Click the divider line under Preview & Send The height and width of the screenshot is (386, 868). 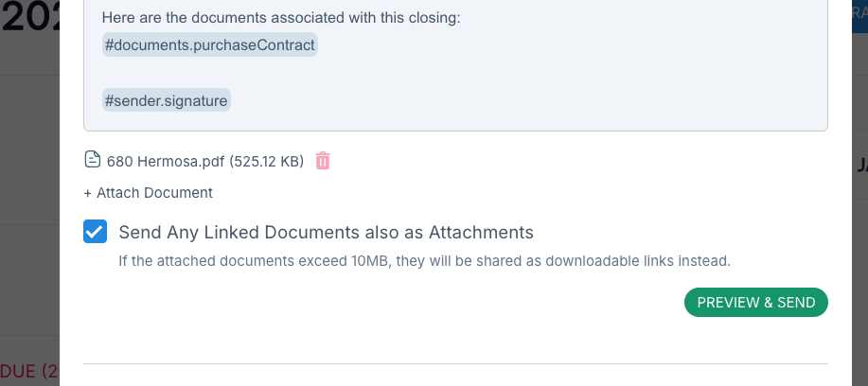point(455,363)
